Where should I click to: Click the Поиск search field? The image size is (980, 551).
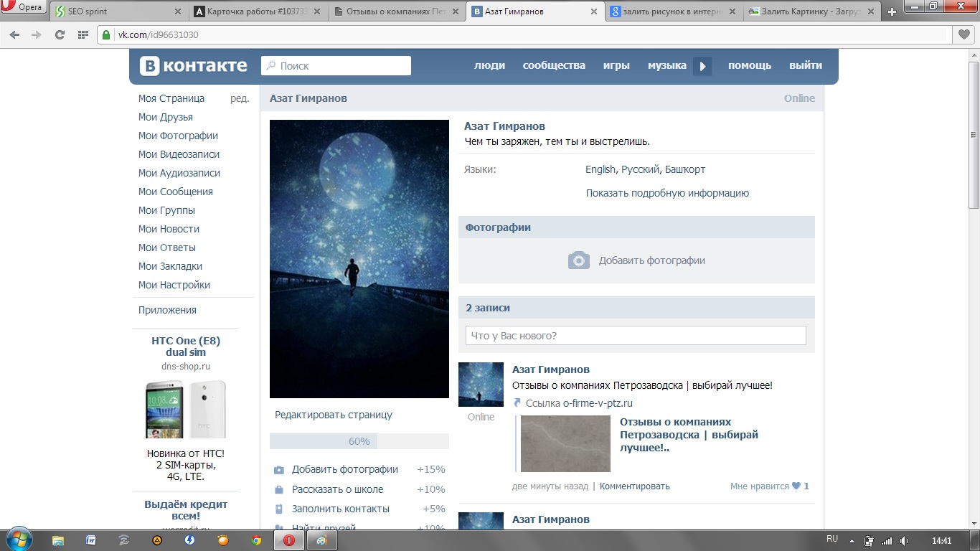[336, 66]
